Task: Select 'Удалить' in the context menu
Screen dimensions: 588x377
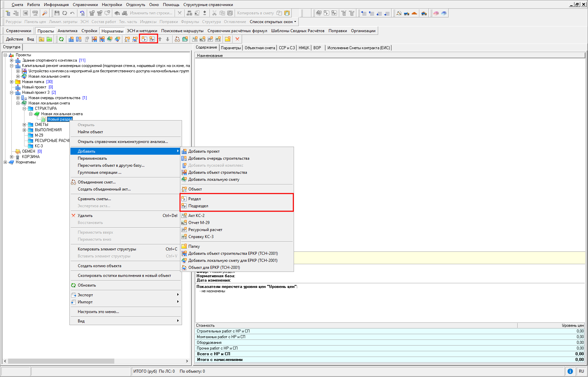Action: (x=85, y=216)
